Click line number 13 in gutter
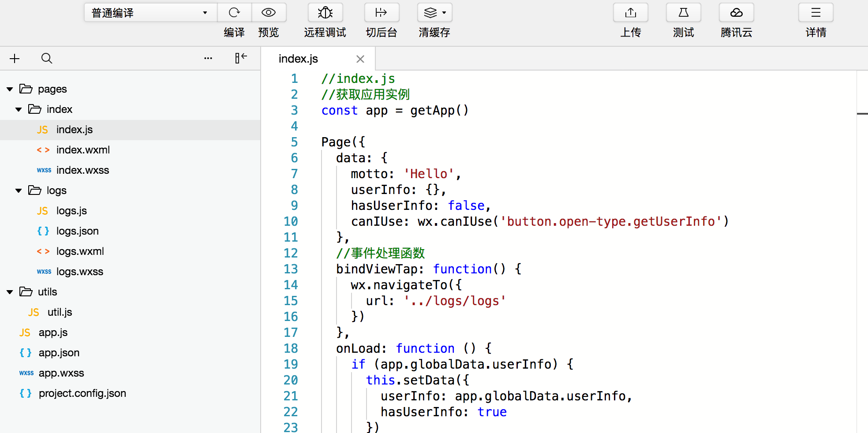This screenshot has width=868, height=433. pyautogui.click(x=291, y=269)
